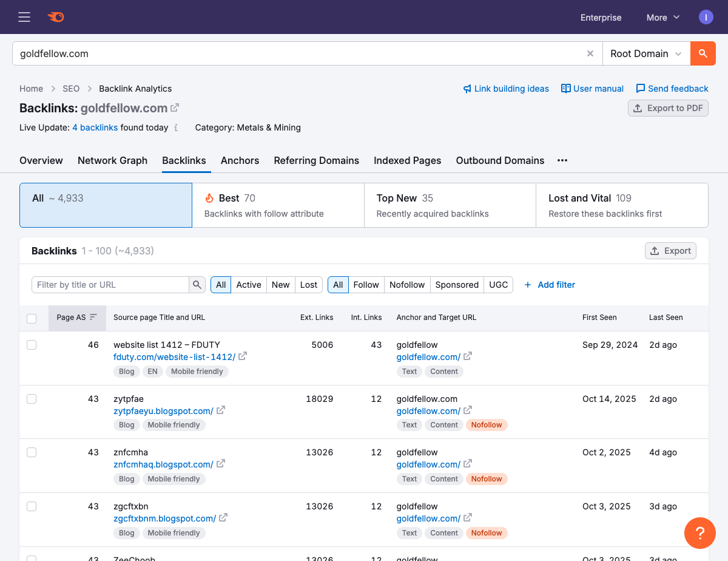Screen dimensions: 728x561
Task: Click the orange search magnifier button
Action: pyautogui.click(x=703, y=53)
